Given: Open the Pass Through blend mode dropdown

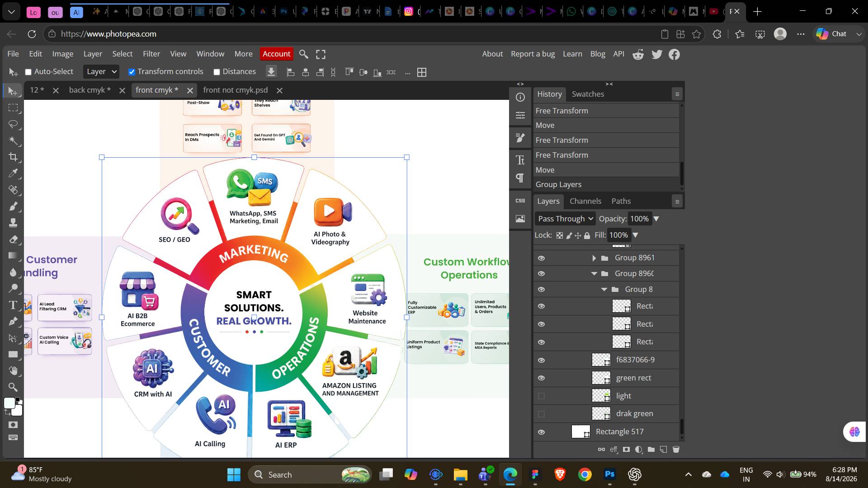Looking at the screenshot, I should (565, 219).
